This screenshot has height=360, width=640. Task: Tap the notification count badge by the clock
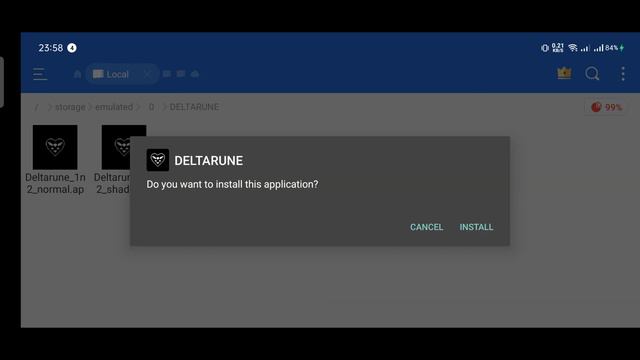click(x=72, y=48)
